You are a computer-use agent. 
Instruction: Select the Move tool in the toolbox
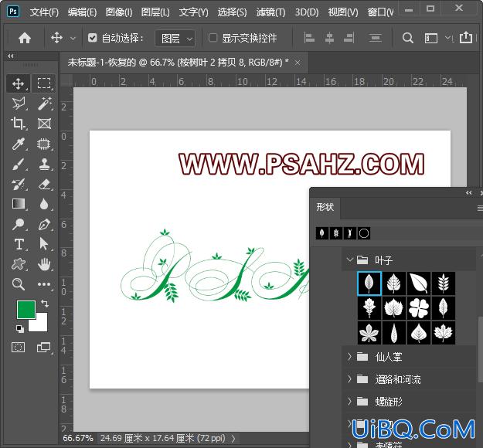(19, 83)
